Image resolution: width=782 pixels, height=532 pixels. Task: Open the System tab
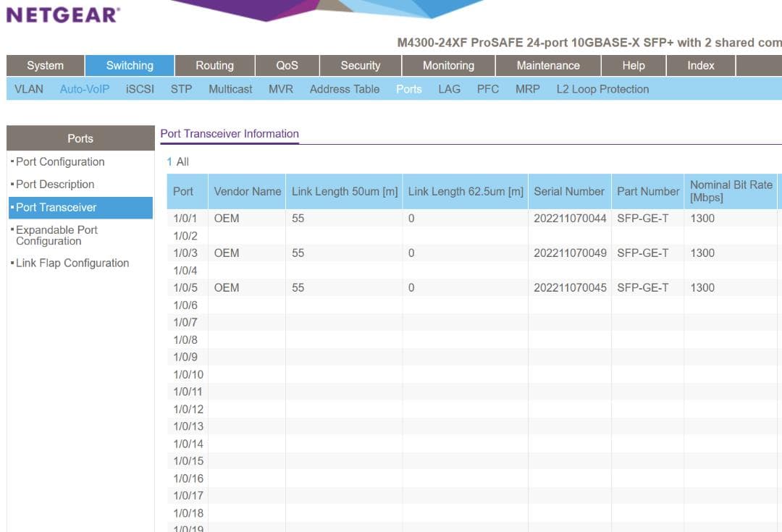tap(44, 65)
